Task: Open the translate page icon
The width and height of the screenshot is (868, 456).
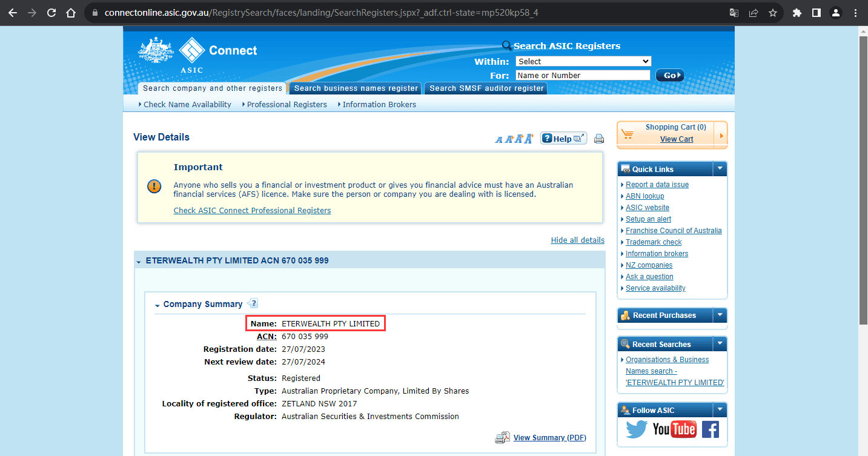Action: click(734, 13)
